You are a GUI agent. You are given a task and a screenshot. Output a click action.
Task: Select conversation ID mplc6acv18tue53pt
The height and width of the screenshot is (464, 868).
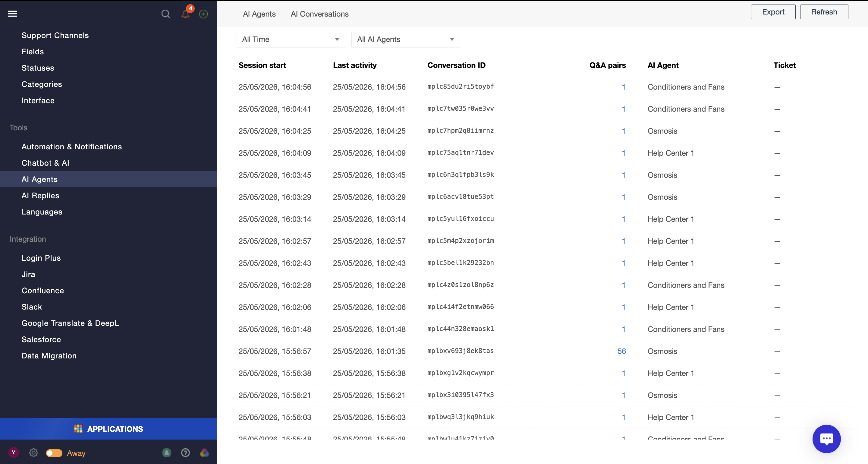coord(461,196)
